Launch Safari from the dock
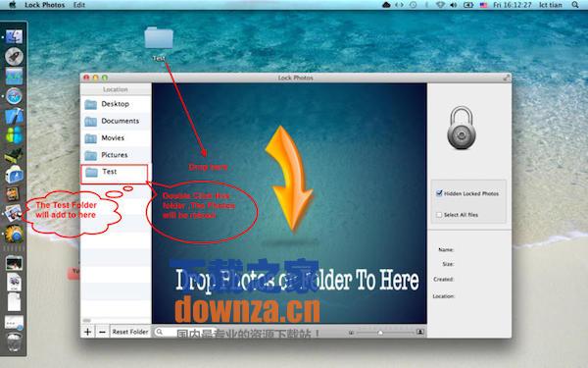588x368 pixels. click(14, 96)
